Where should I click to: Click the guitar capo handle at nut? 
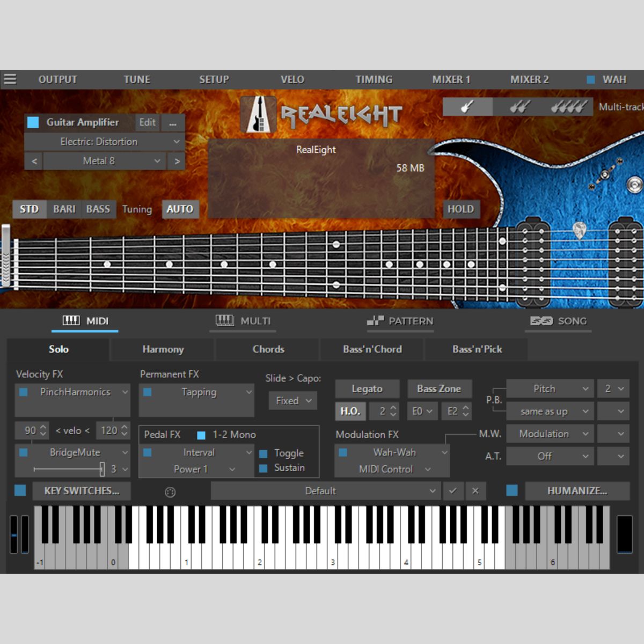6,255
